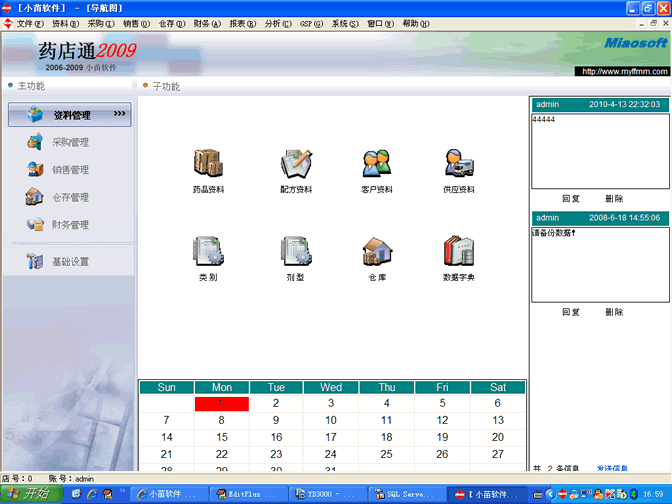Click inside the 请备份数据 message box
The width and height of the screenshot is (672, 504).
click(x=600, y=264)
